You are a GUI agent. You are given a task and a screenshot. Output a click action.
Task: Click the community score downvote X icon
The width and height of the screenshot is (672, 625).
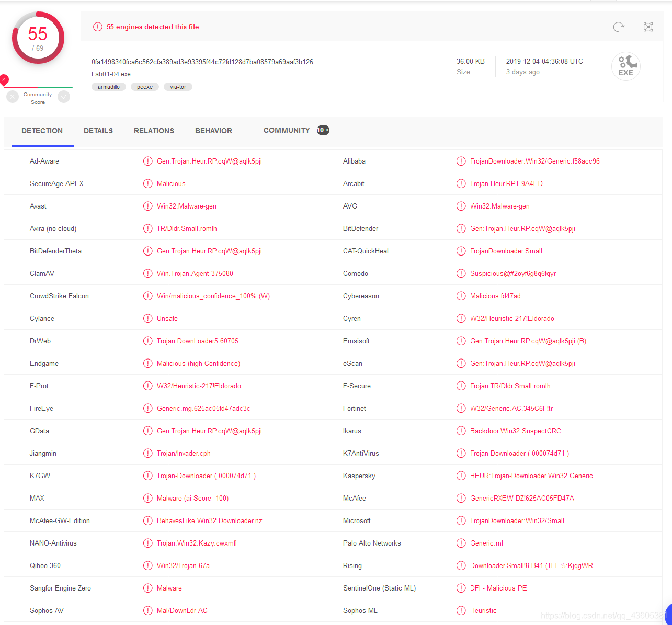click(13, 97)
